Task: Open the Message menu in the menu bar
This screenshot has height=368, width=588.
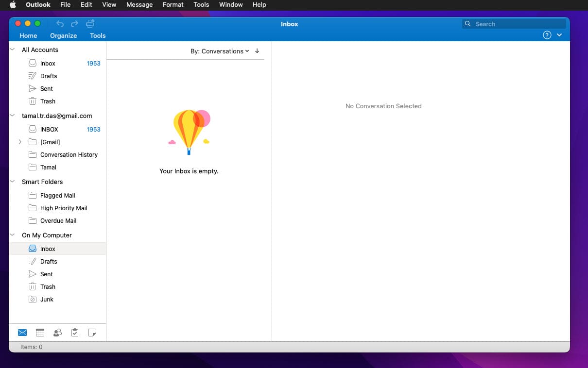Action: click(139, 4)
